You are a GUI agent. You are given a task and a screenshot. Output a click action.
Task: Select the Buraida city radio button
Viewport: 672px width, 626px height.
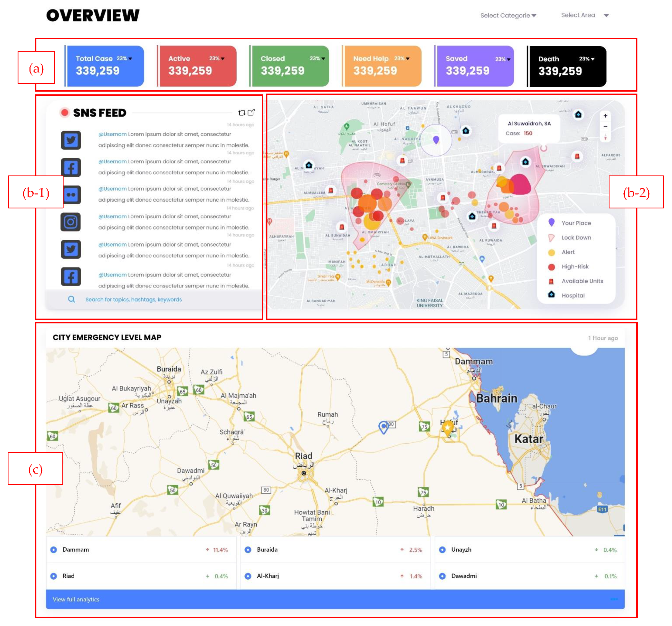pos(248,550)
